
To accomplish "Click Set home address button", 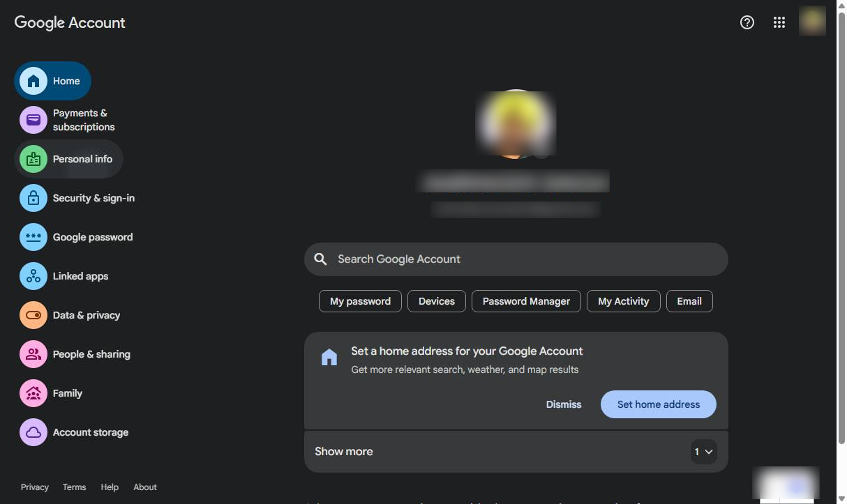I will click(658, 404).
